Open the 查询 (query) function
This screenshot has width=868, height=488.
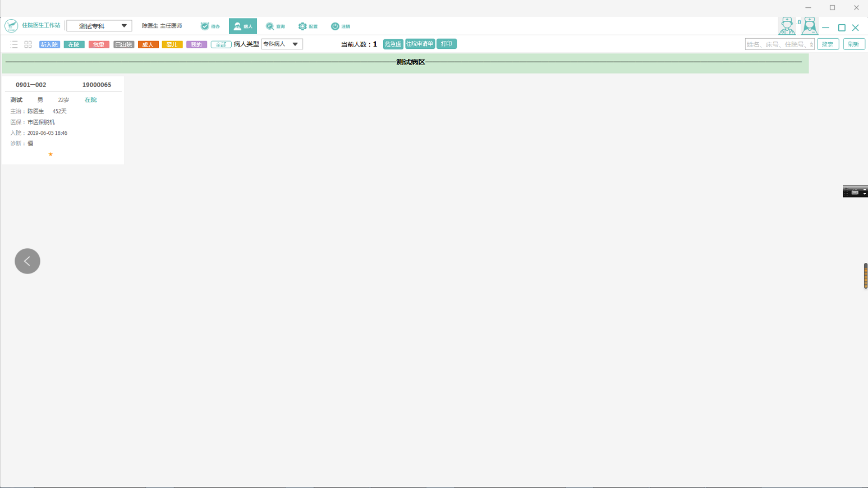tap(277, 26)
